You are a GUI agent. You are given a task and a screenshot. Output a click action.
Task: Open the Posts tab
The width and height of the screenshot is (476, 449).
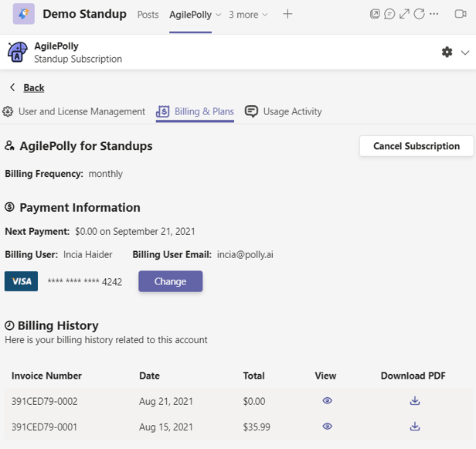(148, 15)
